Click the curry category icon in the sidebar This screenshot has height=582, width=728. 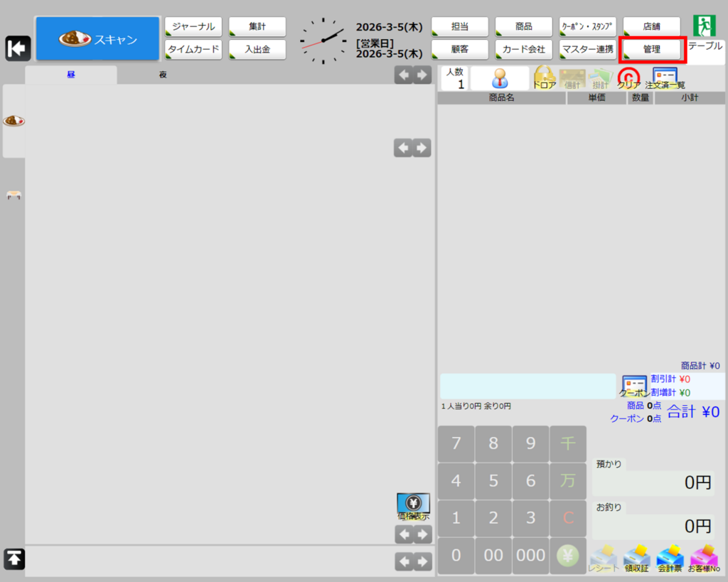(14, 121)
